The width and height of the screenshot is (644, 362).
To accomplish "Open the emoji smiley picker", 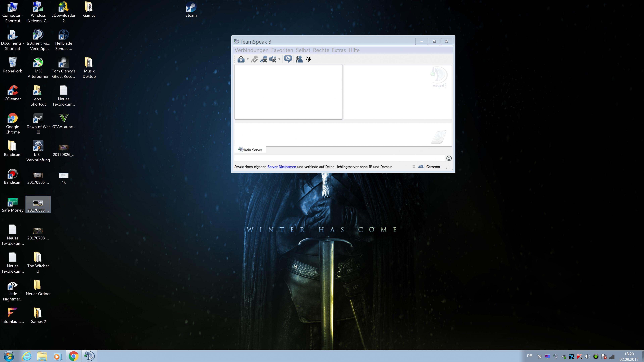I will [449, 158].
